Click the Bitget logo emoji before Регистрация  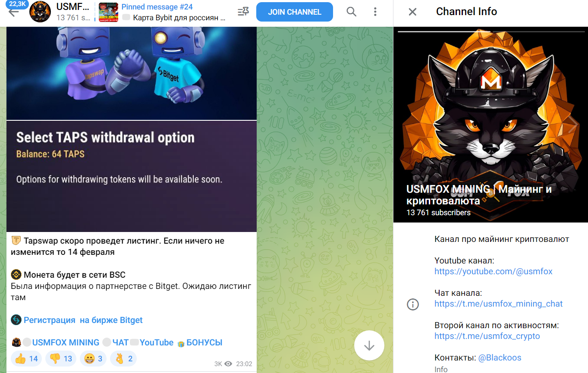pyautogui.click(x=16, y=320)
